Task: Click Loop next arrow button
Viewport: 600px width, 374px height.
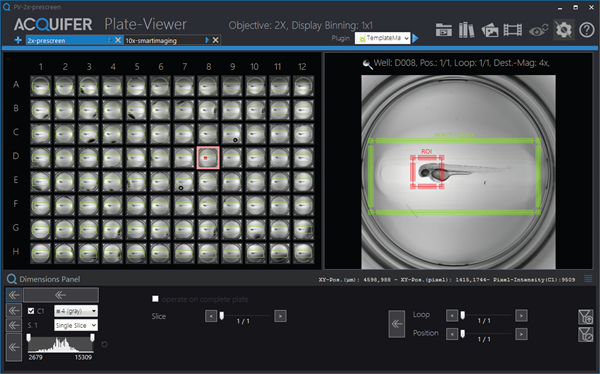Action: 521,315
